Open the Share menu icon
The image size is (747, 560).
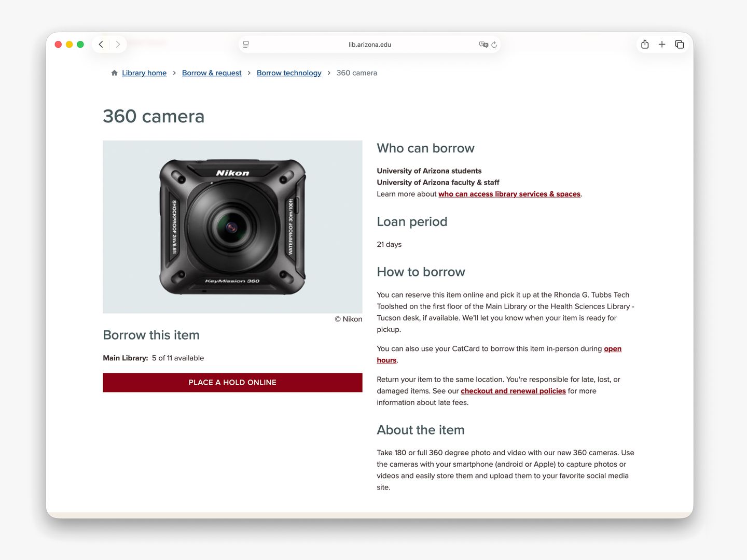coord(645,44)
